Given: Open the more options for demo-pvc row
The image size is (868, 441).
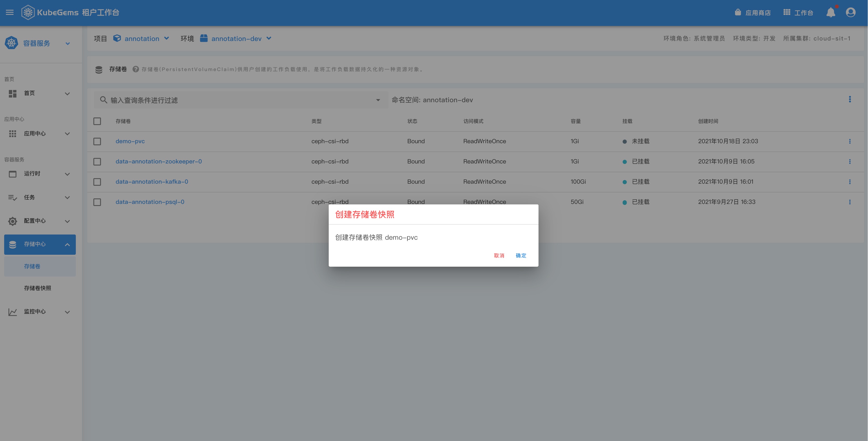Looking at the screenshot, I should 850,141.
